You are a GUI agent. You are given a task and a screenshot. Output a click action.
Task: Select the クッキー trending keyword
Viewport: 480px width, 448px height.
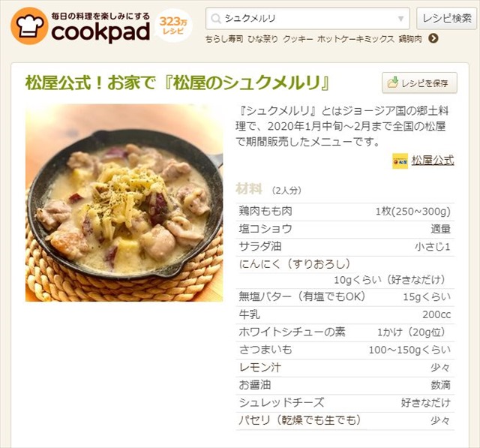[x=298, y=39]
